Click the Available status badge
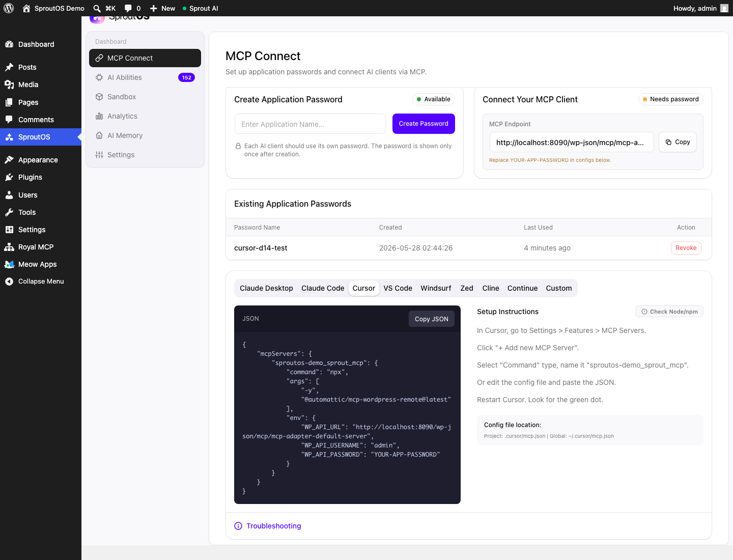This screenshot has height=560, width=733. click(x=434, y=99)
